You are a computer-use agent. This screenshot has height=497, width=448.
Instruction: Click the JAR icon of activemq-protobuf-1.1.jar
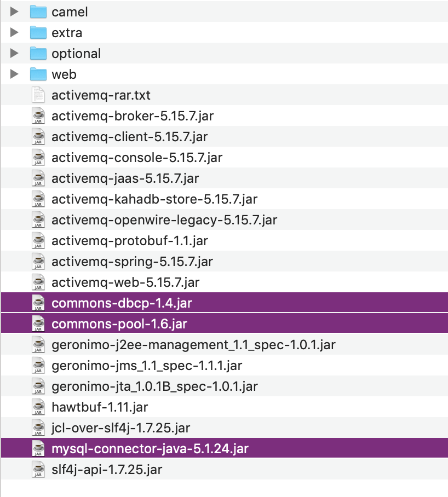[x=38, y=241]
